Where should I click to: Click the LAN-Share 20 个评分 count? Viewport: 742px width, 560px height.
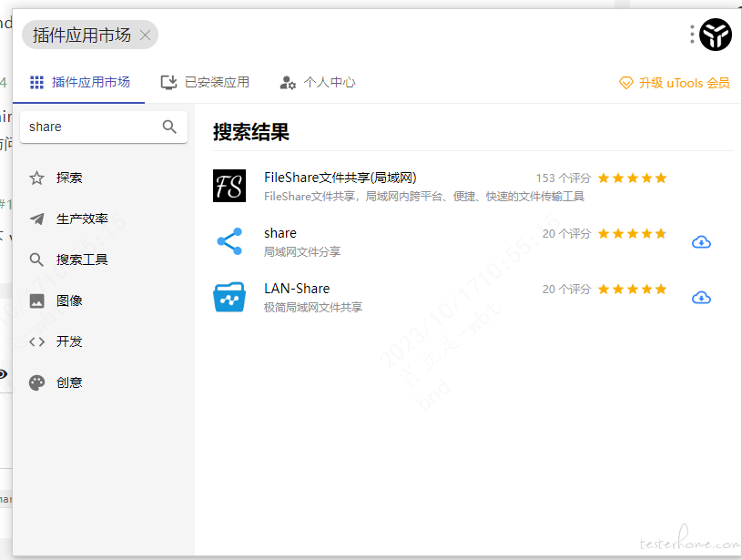click(566, 290)
